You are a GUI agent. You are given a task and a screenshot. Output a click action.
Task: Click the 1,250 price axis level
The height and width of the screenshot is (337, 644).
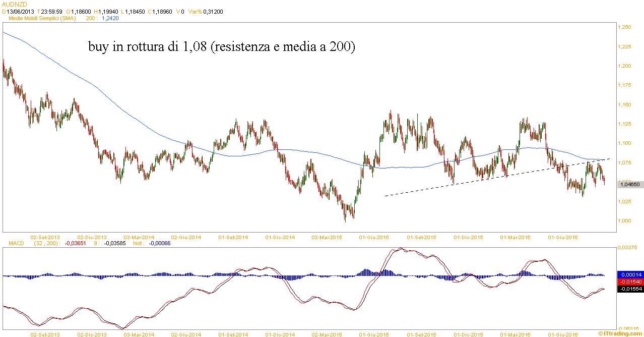pos(625,27)
